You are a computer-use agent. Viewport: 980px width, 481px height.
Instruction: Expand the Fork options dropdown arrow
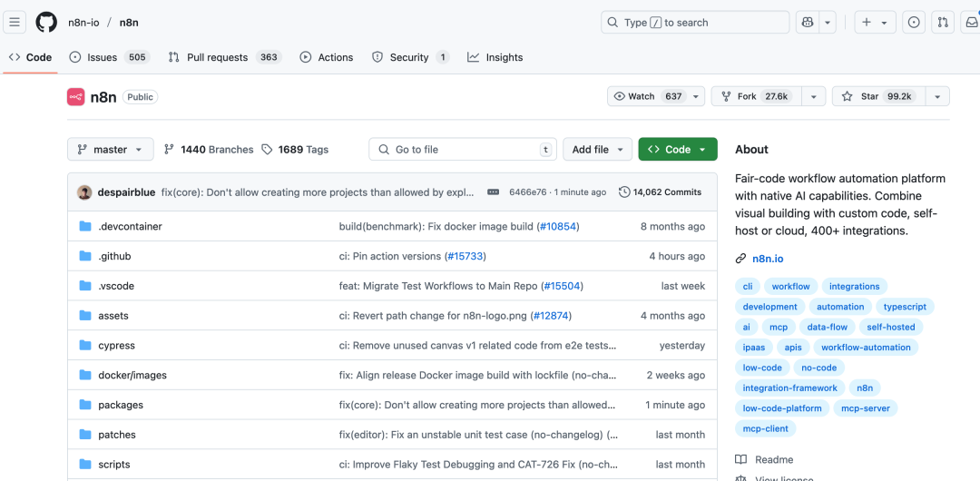point(813,96)
